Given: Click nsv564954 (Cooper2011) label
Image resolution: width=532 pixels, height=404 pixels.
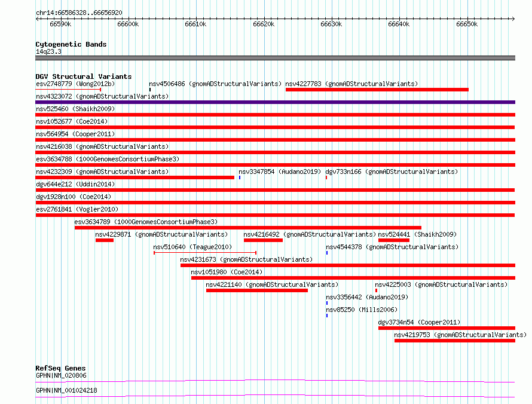Looking at the screenshot, I should coord(75,134).
